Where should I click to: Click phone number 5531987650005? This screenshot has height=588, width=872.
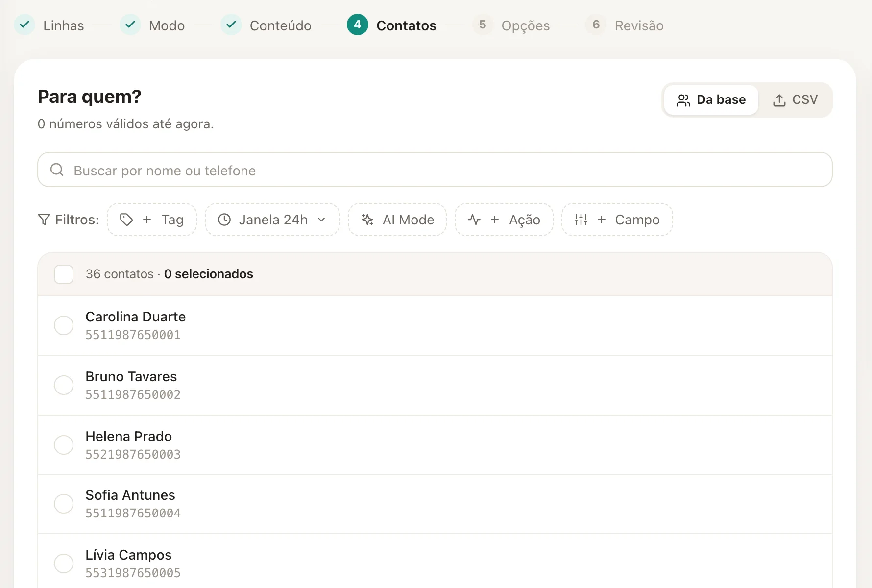(x=133, y=573)
